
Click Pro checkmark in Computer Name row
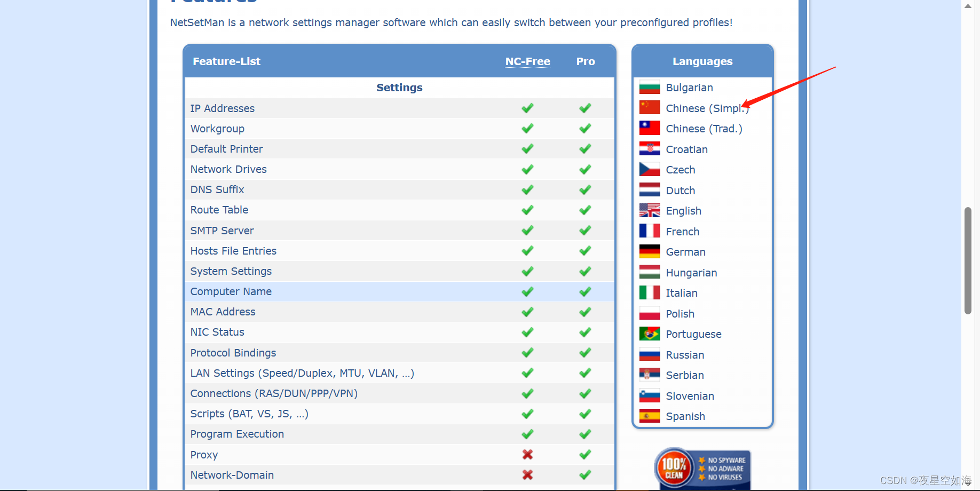[585, 291]
